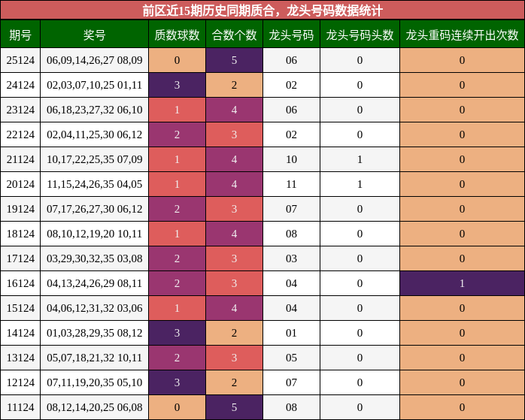Select the 龙头重码连续开出次数 column header
The height and width of the screenshot is (420, 525).
pos(462,35)
